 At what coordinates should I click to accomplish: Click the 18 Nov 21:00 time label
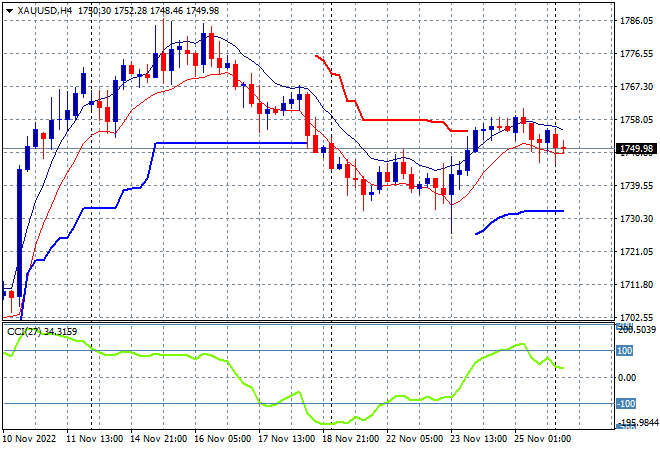coord(351,439)
